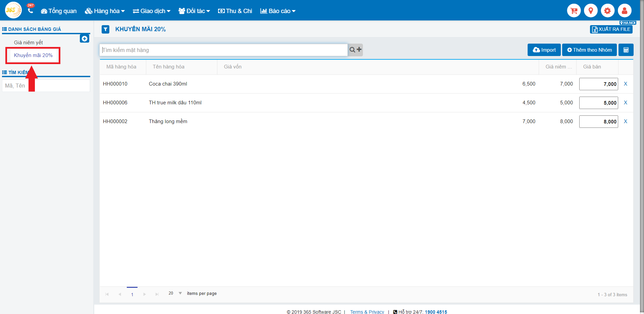Viewport: 644px width, 314px height.
Task: Open Terms & Privacy link
Action: [x=367, y=312]
